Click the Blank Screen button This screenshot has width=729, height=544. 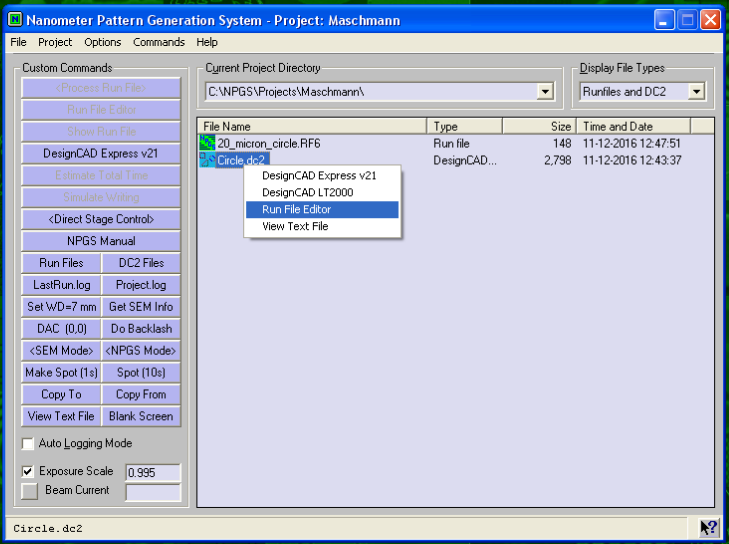click(x=141, y=416)
